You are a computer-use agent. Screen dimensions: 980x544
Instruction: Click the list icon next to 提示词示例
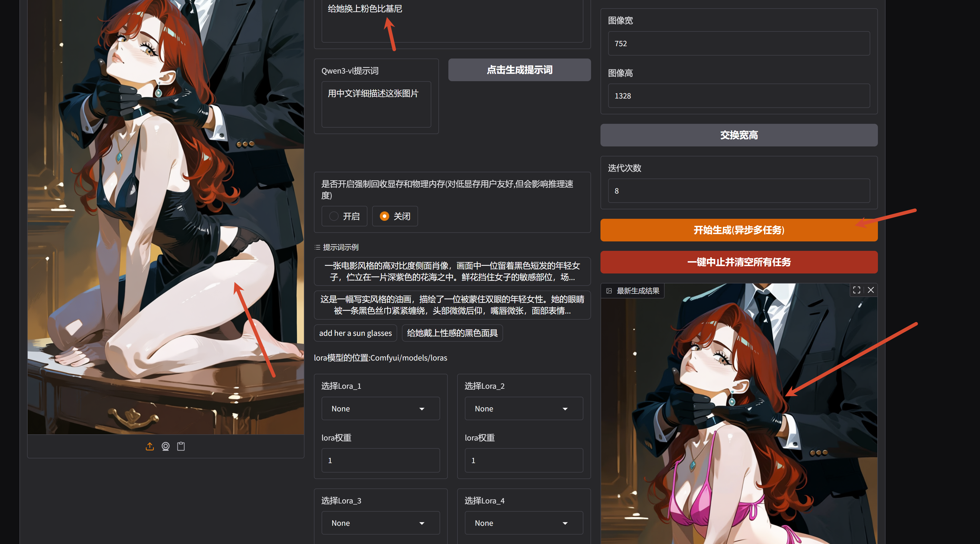click(x=317, y=248)
